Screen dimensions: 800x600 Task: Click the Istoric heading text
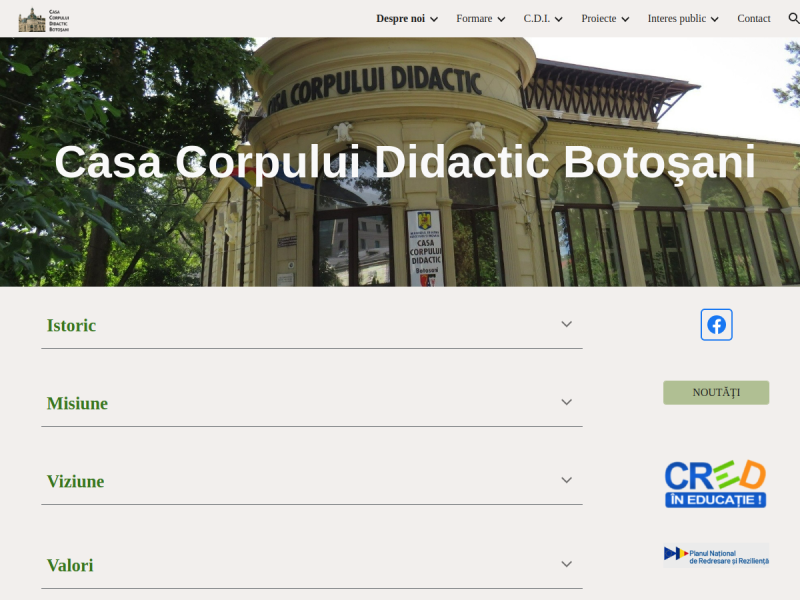click(71, 325)
